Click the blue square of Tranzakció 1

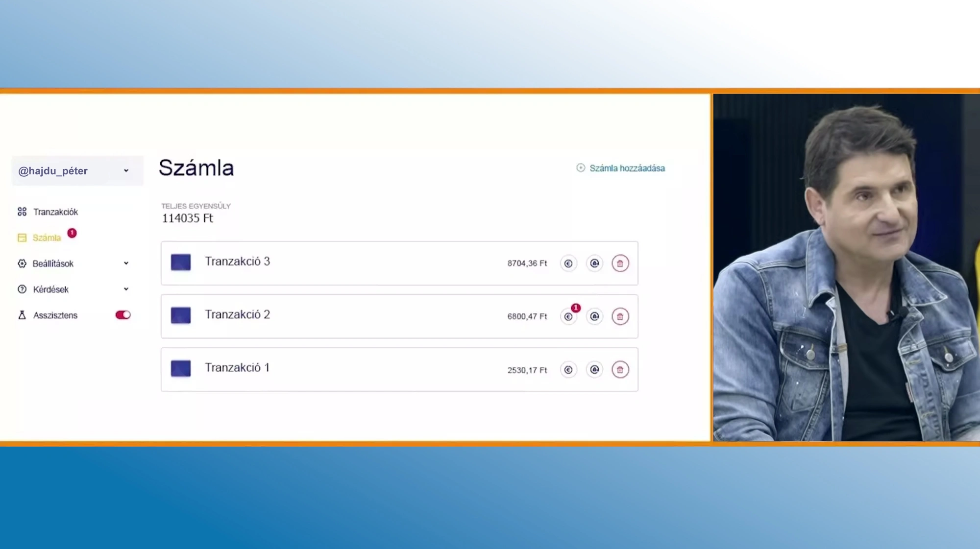point(181,368)
